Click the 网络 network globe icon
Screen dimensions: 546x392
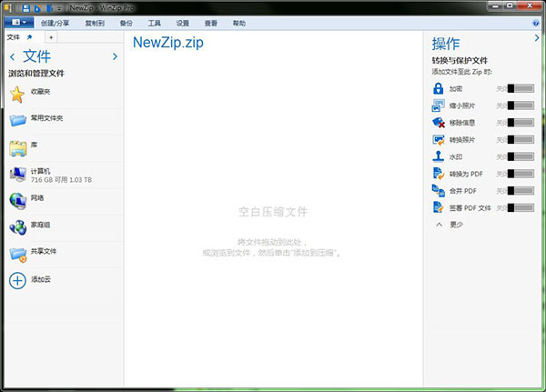click(18, 201)
